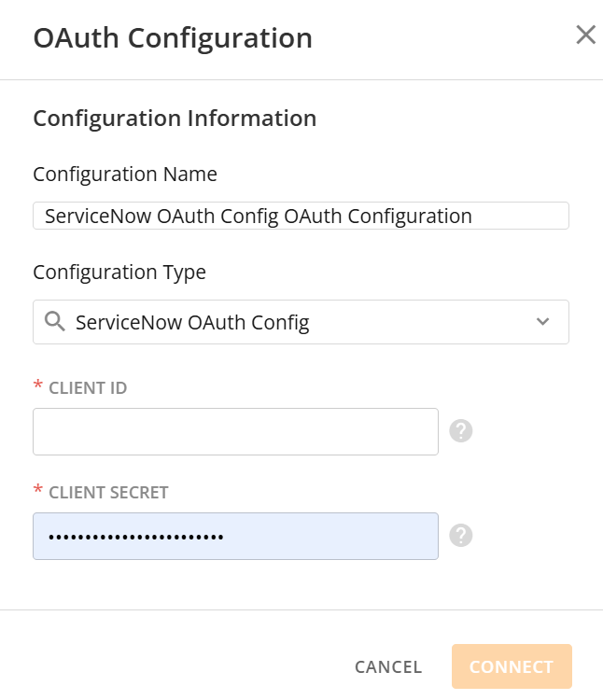Close the OAuth Configuration dialog

585,35
